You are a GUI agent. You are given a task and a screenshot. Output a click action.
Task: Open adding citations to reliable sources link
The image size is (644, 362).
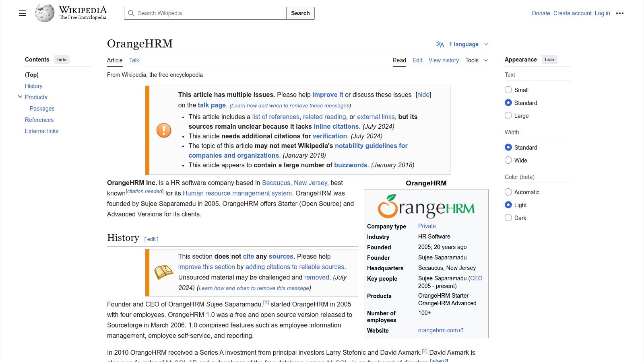point(295,267)
